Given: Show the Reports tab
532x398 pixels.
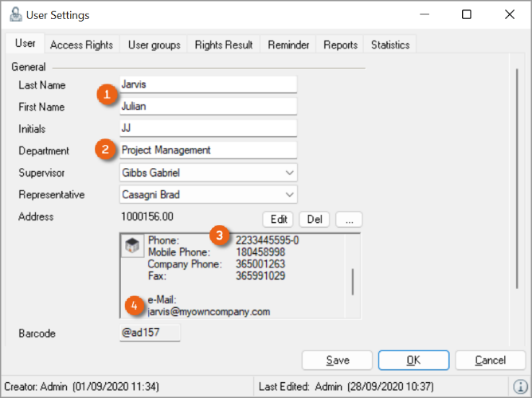Looking at the screenshot, I should coord(340,45).
